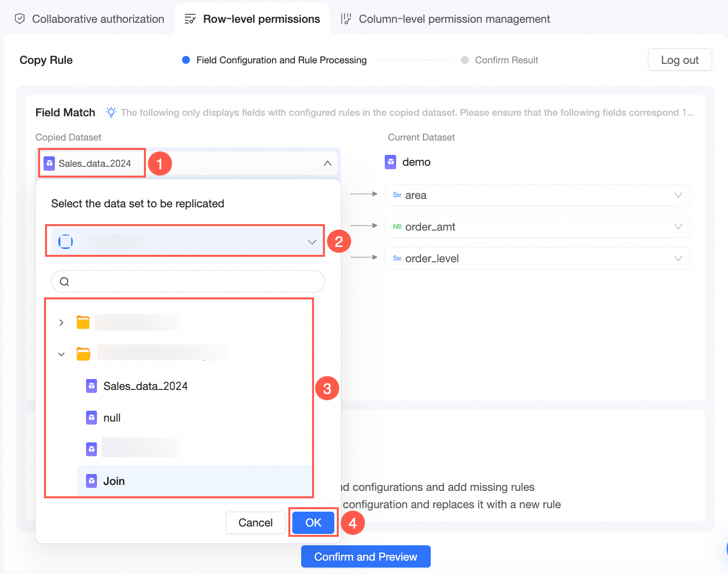Click the demo current dataset name
This screenshot has width=728, height=574.
point(416,162)
